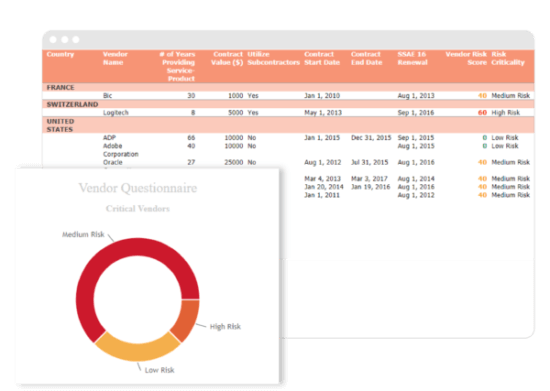Viewport: 550px width, 391px height.
Task: Click the Vendor Questionnaire chart title
Action: pyautogui.click(x=138, y=188)
